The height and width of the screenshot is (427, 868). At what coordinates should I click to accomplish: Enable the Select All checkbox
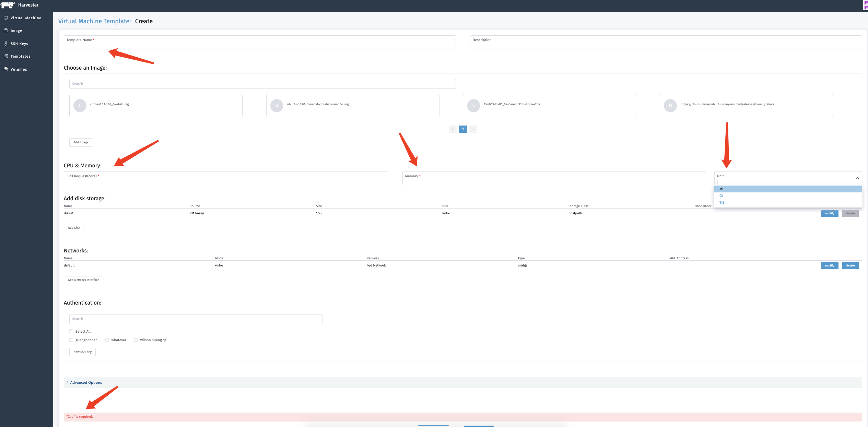pyautogui.click(x=71, y=331)
